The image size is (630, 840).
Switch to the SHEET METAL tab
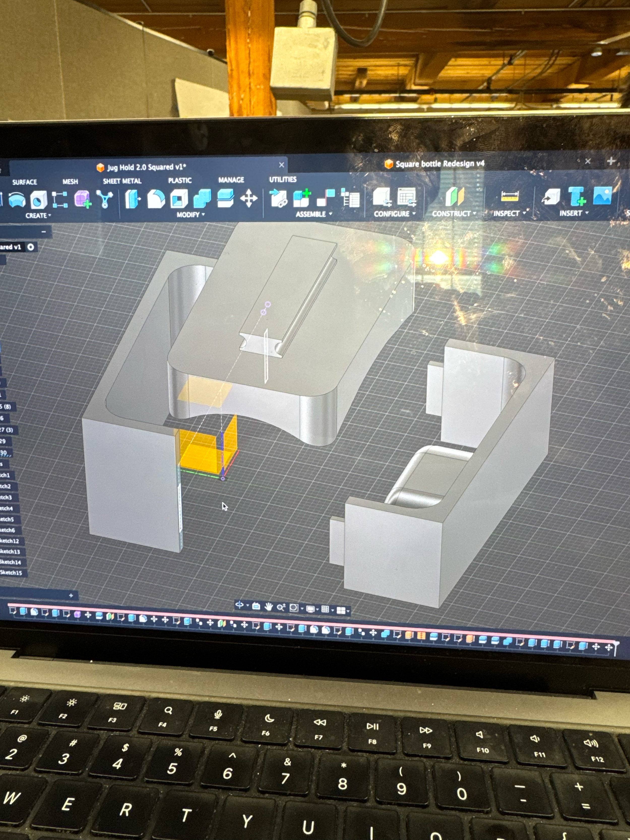click(x=122, y=181)
